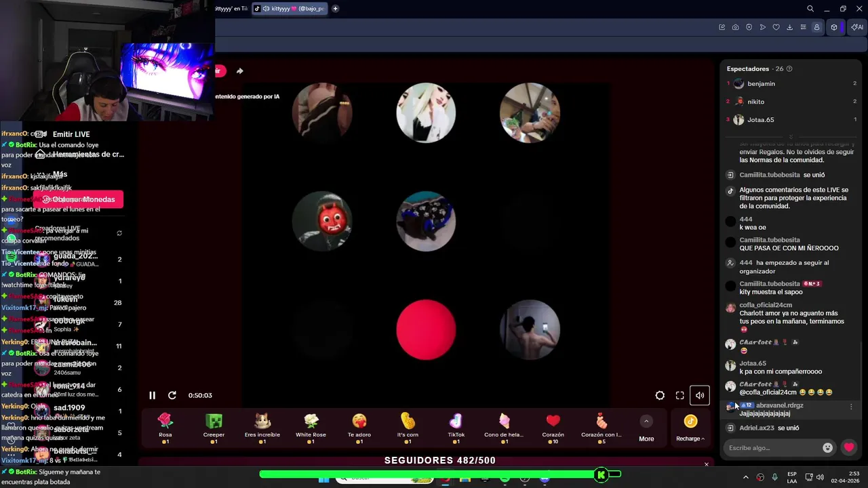Open the red devil emoji guest circle

(322, 221)
